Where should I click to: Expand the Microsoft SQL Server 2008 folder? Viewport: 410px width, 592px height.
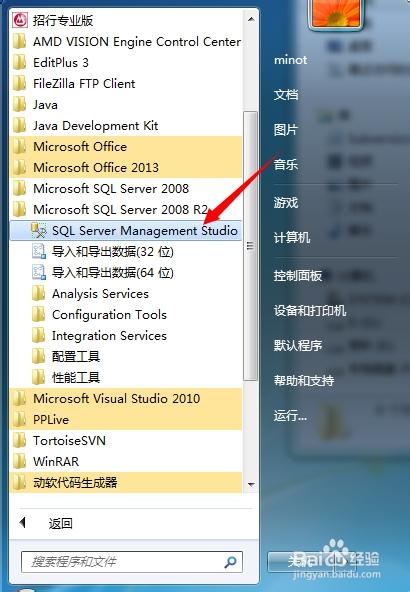[x=125, y=188]
